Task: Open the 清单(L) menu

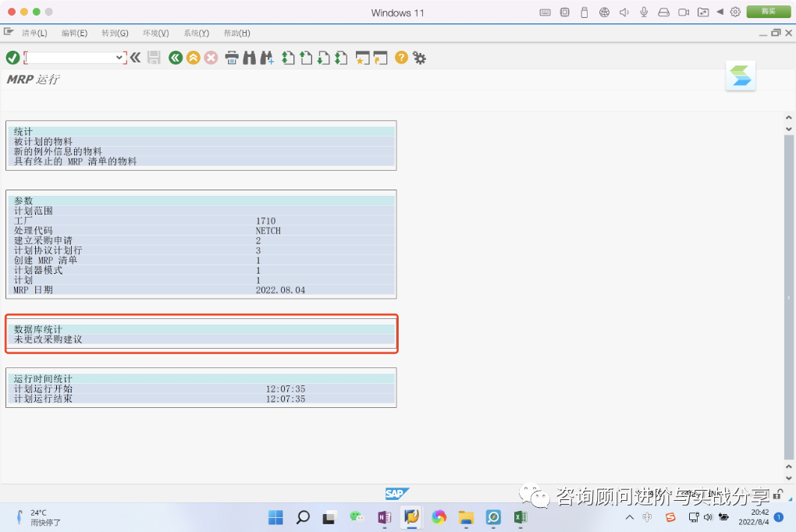Action: (34, 33)
